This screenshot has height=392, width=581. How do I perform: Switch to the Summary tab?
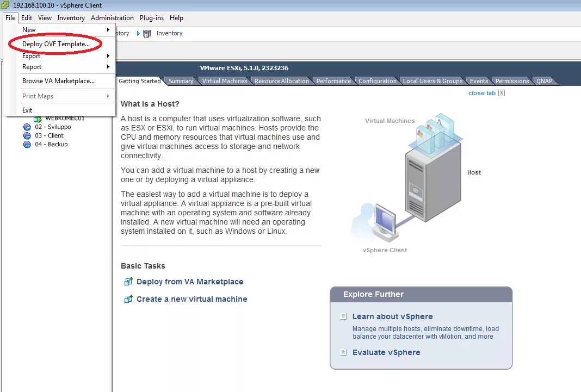tap(181, 81)
